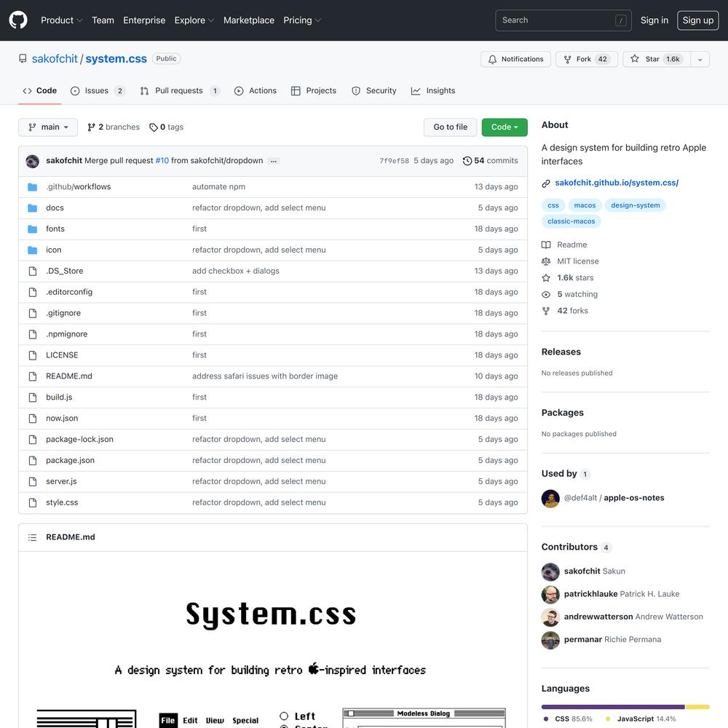Open the star lists dropdown arrow
728x728 pixels.
pyautogui.click(x=700, y=60)
